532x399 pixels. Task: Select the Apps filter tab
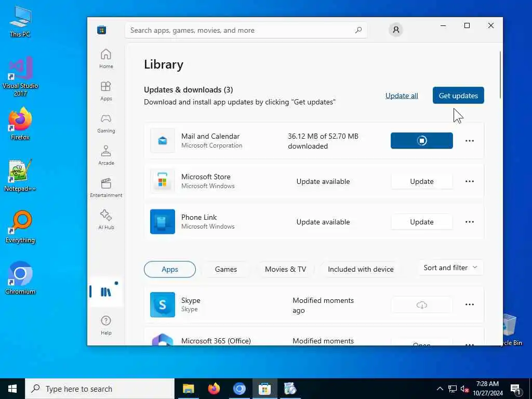(170, 270)
